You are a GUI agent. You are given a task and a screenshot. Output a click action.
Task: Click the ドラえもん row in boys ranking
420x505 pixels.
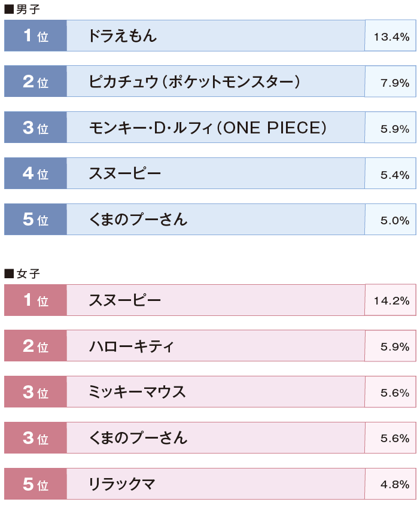(x=215, y=36)
